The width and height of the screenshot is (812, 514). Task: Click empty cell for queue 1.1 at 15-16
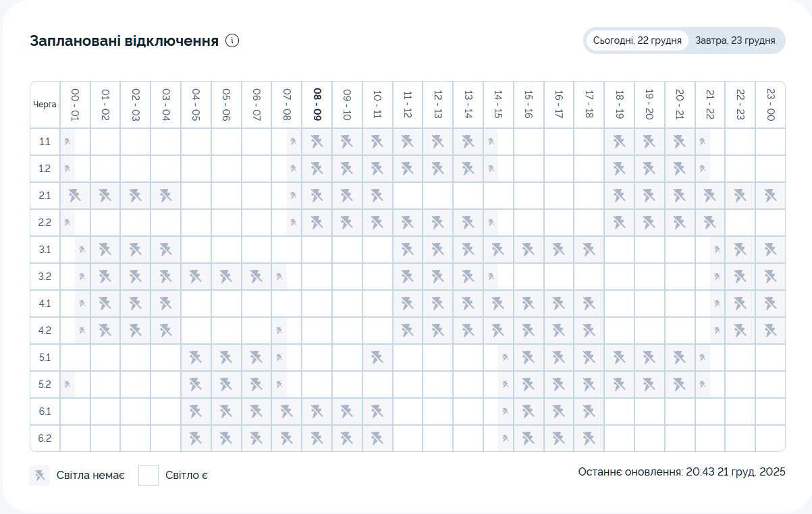[x=529, y=142]
